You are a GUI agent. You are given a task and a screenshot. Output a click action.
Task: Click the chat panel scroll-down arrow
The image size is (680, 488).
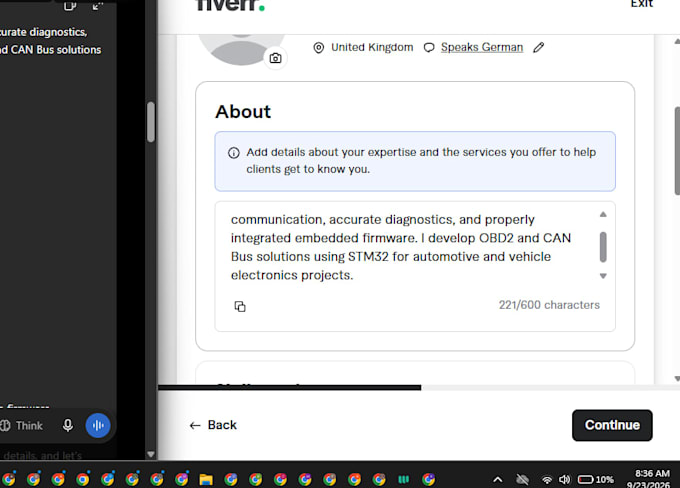pyautogui.click(x=150, y=455)
